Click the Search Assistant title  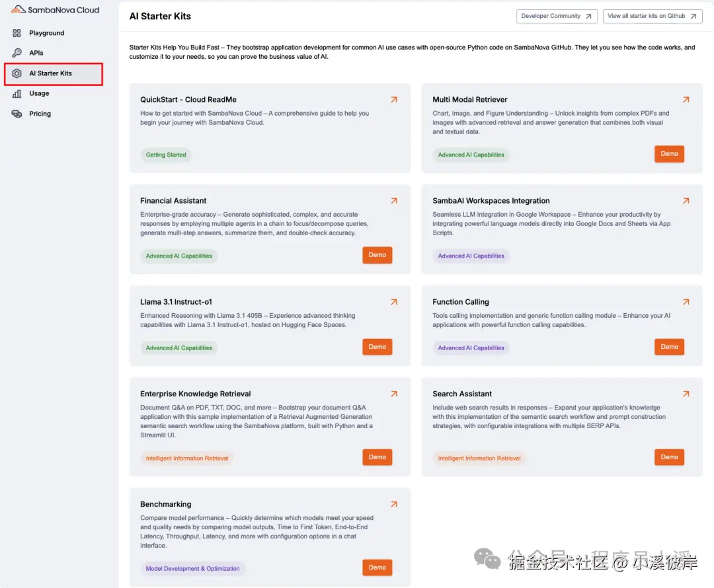[x=461, y=394]
